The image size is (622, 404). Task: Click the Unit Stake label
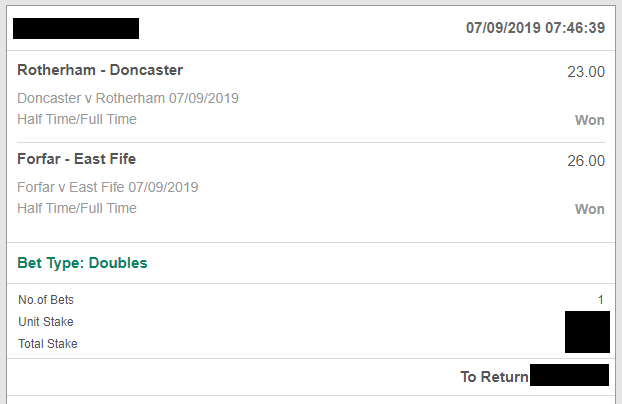(x=46, y=321)
